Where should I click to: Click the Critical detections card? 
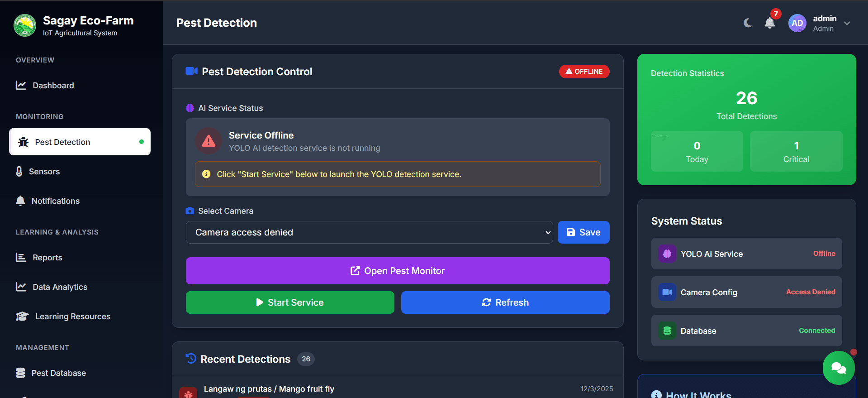(x=796, y=151)
